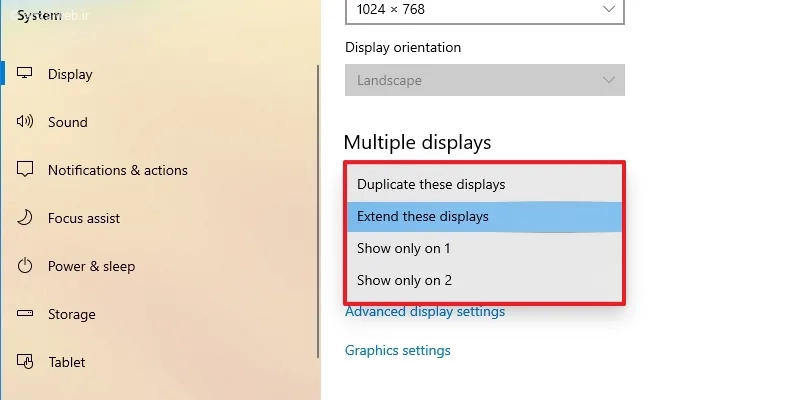This screenshot has height=400, width=800.
Task: Open Graphics settings link
Action: point(397,350)
